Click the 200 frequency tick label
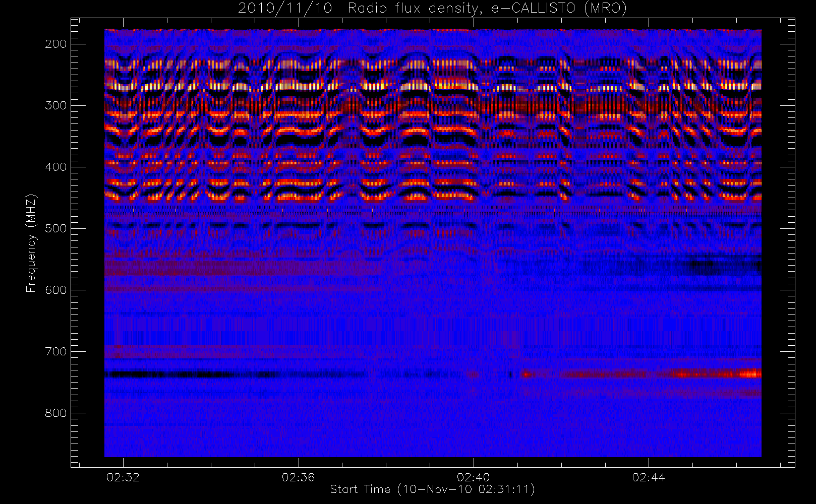Viewport: 816px width, 504px height. click(56, 44)
